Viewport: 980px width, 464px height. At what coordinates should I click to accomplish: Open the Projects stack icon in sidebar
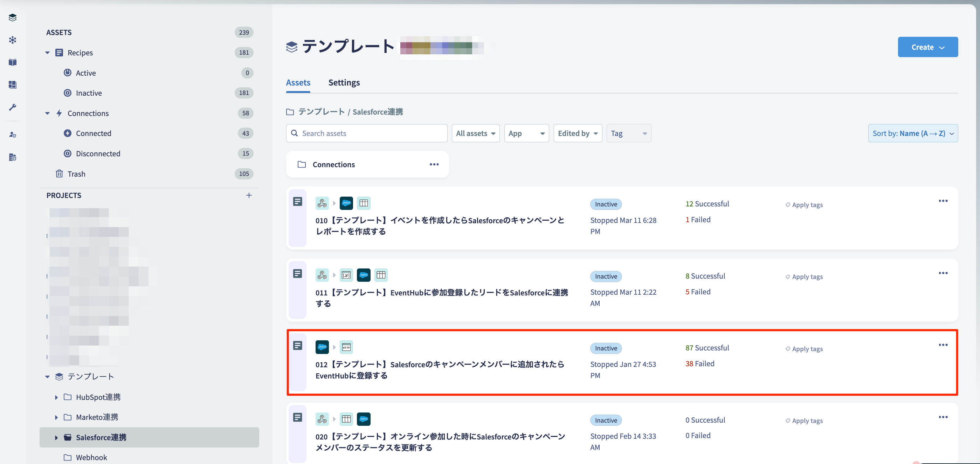tap(13, 18)
